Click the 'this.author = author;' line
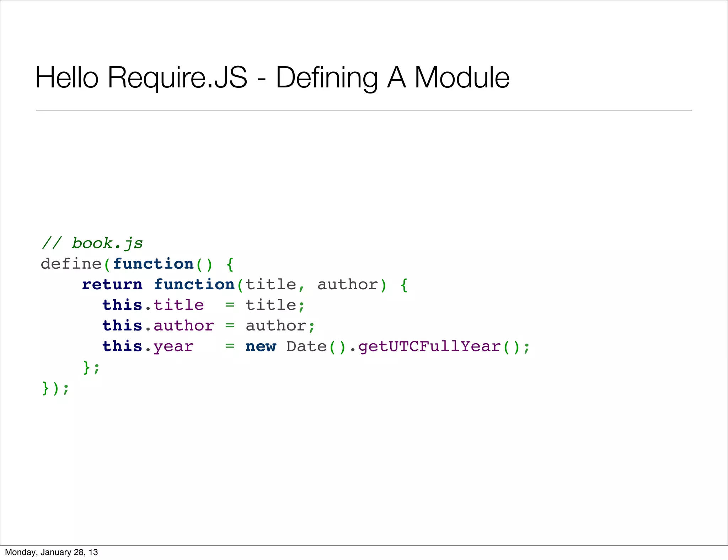This screenshot has height=560, width=728. (209, 326)
